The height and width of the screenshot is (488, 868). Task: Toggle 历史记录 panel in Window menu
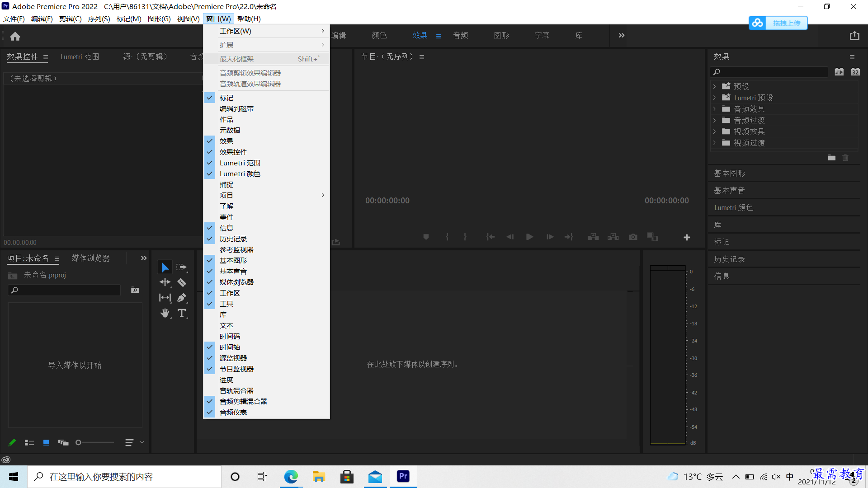click(x=267, y=239)
